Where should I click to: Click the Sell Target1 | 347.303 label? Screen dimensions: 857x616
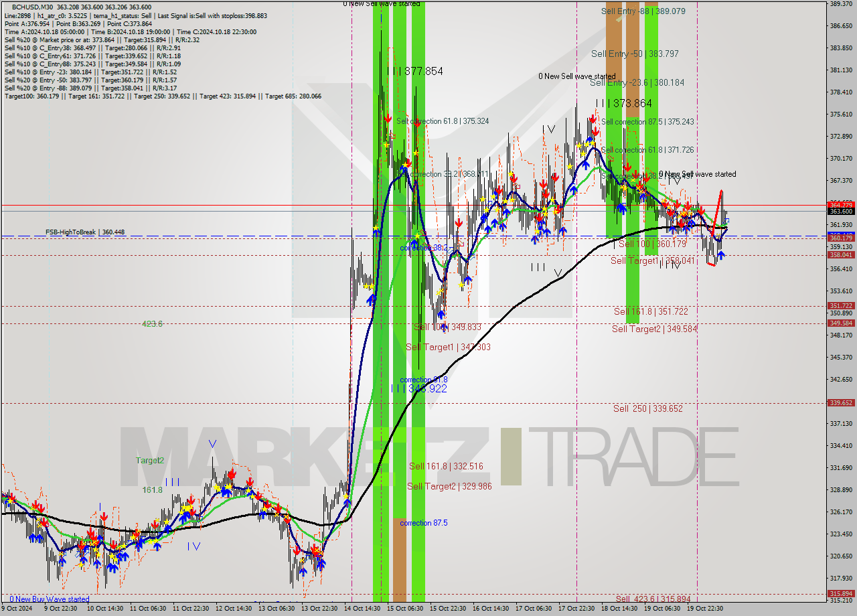449,347
